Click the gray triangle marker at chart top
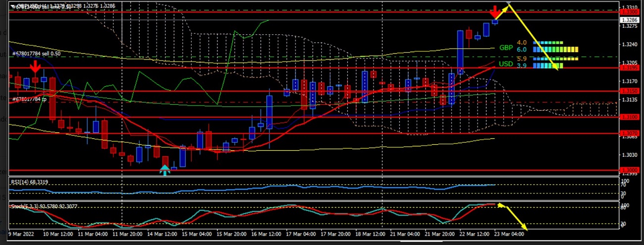 (x=509, y=4)
